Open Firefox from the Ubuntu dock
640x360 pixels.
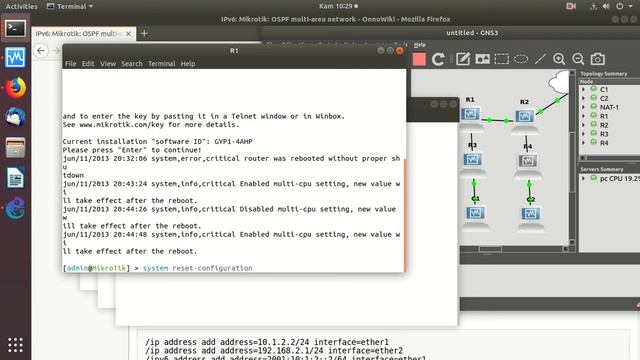click(15, 87)
